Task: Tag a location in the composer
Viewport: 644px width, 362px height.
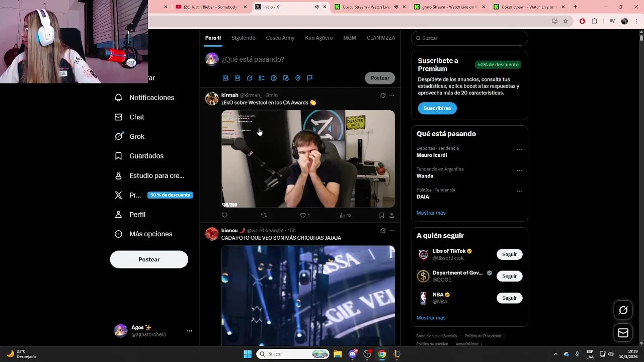Action: tap(298, 78)
